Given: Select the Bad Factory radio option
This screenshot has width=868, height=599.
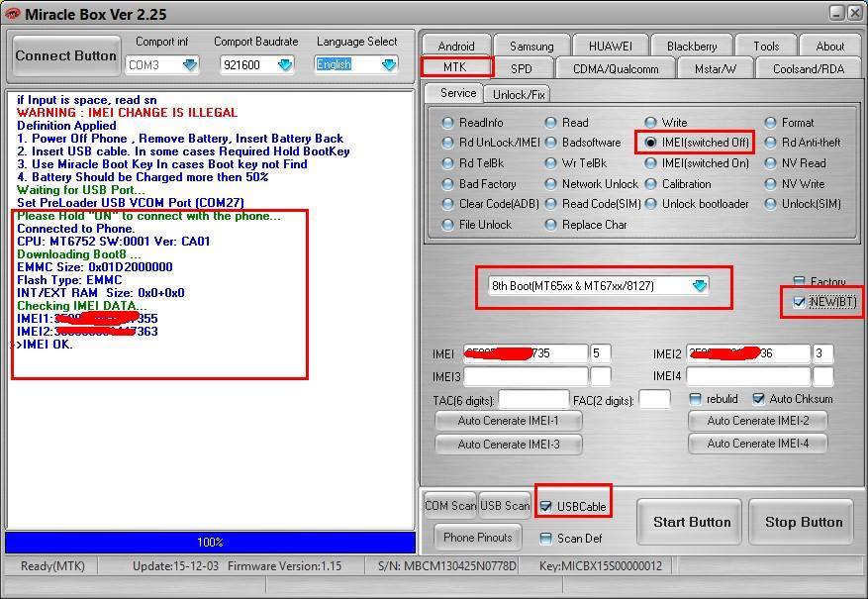Looking at the screenshot, I should coord(479,184).
